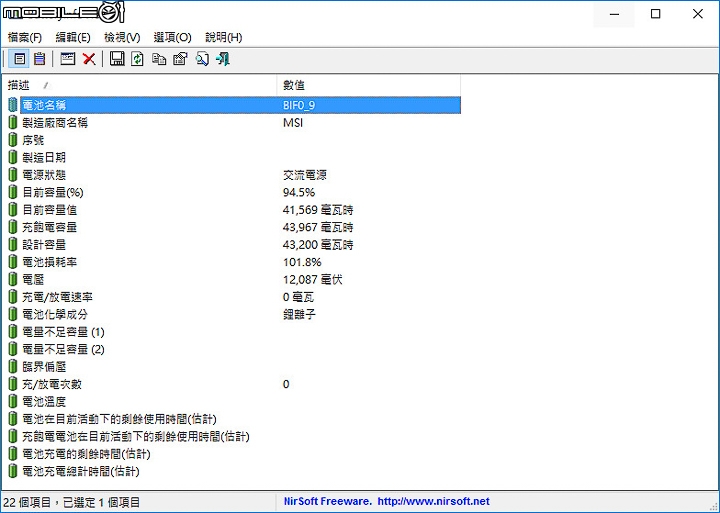Switch to the battery log view icon
The image size is (720, 513).
point(39,59)
